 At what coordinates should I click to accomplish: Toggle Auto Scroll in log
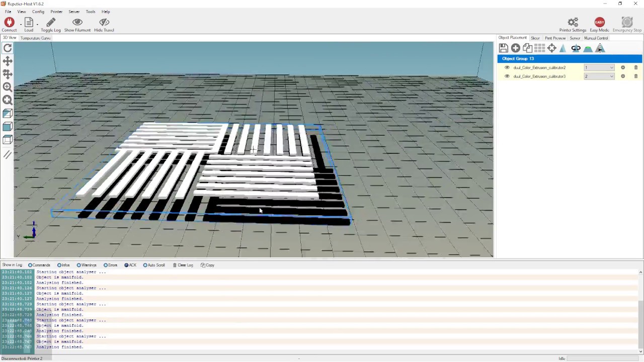(154, 265)
